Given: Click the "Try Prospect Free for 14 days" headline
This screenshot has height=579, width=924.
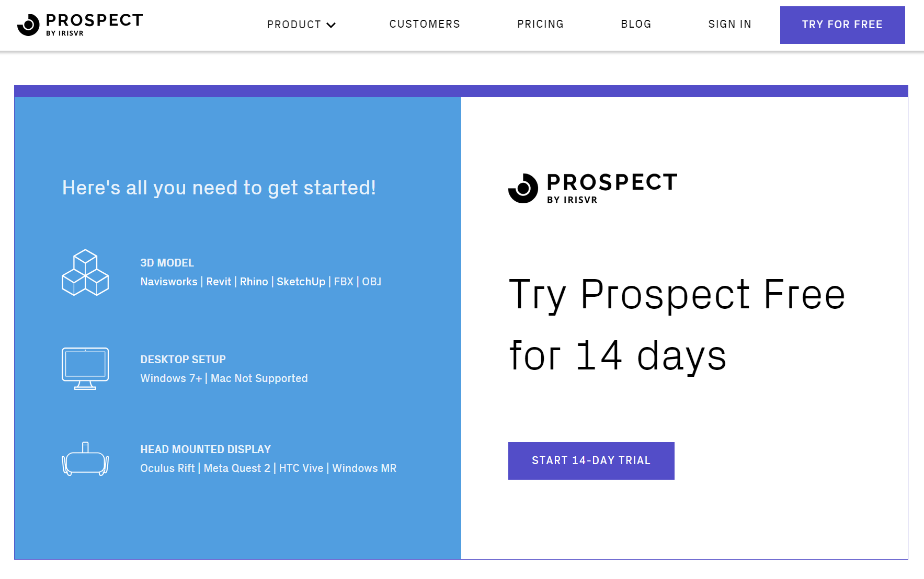Looking at the screenshot, I should pos(677,325).
